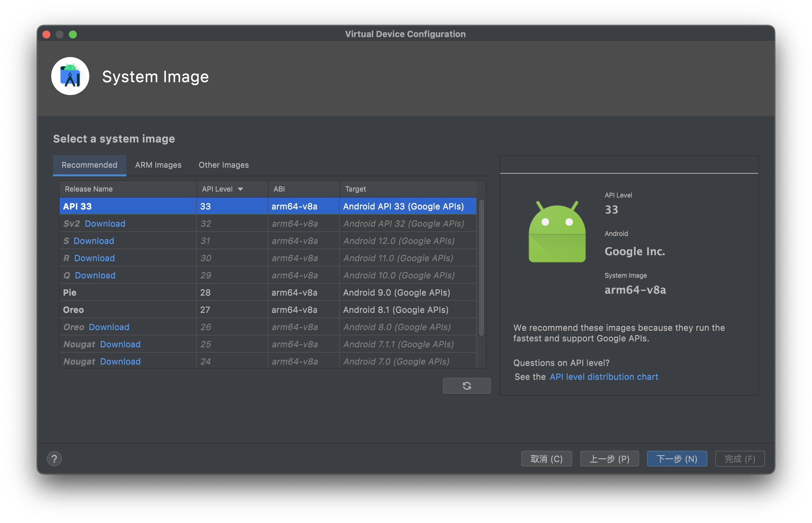Open the API level distribution chart link

pos(604,377)
